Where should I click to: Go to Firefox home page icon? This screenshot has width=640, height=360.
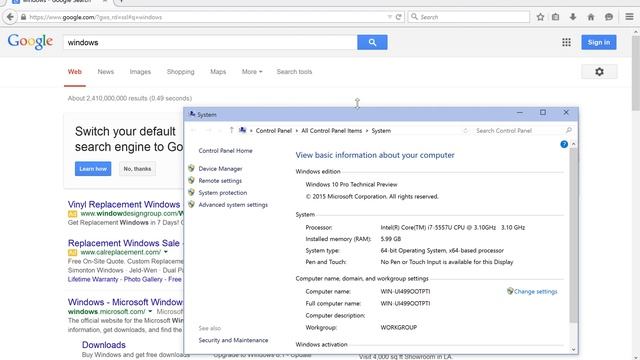click(591, 17)
